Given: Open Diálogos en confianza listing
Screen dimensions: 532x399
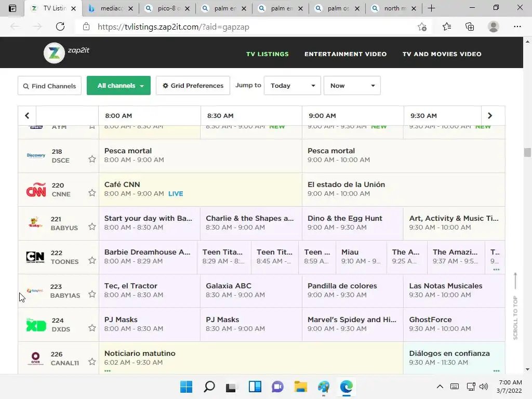Looking at the screenshot, I should click(x=454, y=358).
